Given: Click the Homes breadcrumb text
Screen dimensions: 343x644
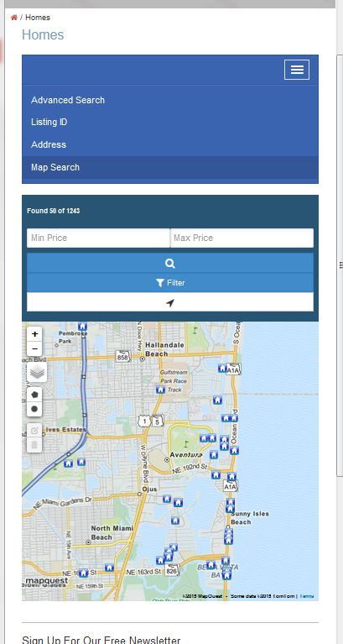Looking at the screenshot, I should (x=38, y=18).
